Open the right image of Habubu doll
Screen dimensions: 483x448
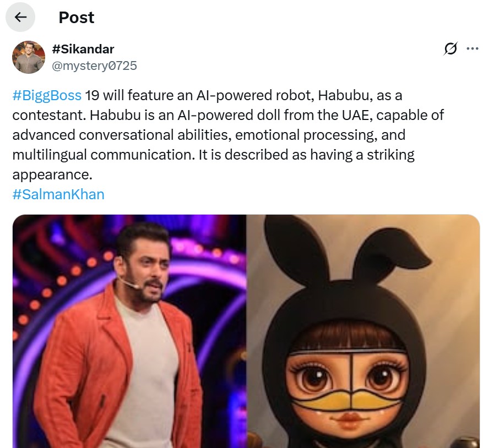(x=363, y=331)
